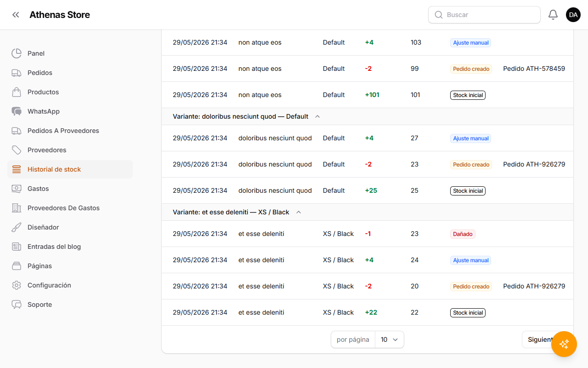Image resolution: width=588 pixels, height=368 pixels.
Task: Click 'doloribus nesciunt quod' in +4 row
Action: [275, 138]
